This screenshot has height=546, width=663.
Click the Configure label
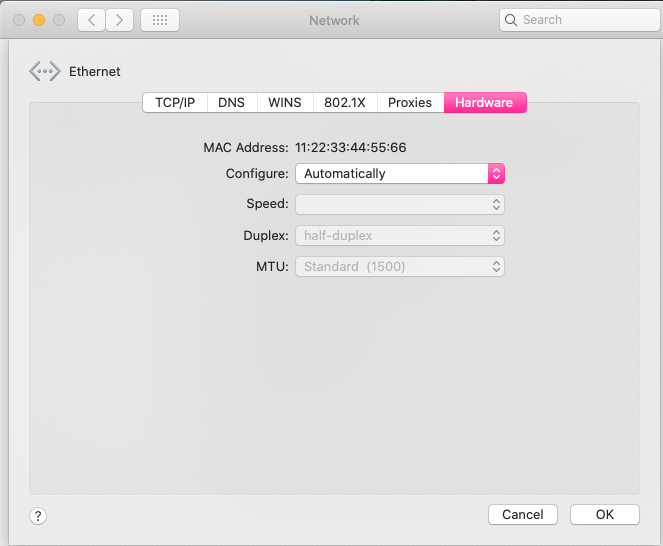coord(257,173)
